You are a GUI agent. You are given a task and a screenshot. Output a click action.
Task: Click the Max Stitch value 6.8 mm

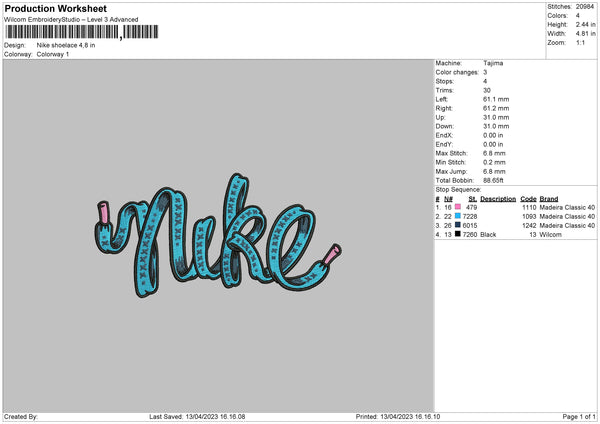(x=494, y=153)
